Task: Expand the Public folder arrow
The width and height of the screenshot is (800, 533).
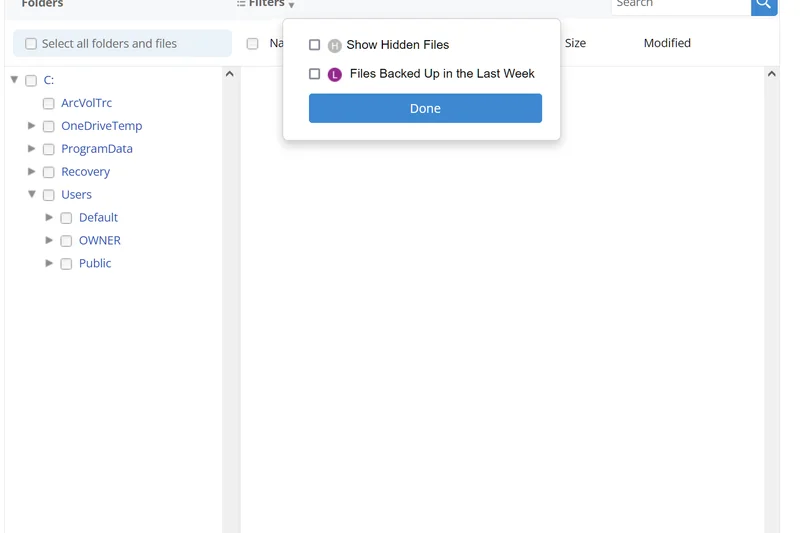Action: point(50,263)
